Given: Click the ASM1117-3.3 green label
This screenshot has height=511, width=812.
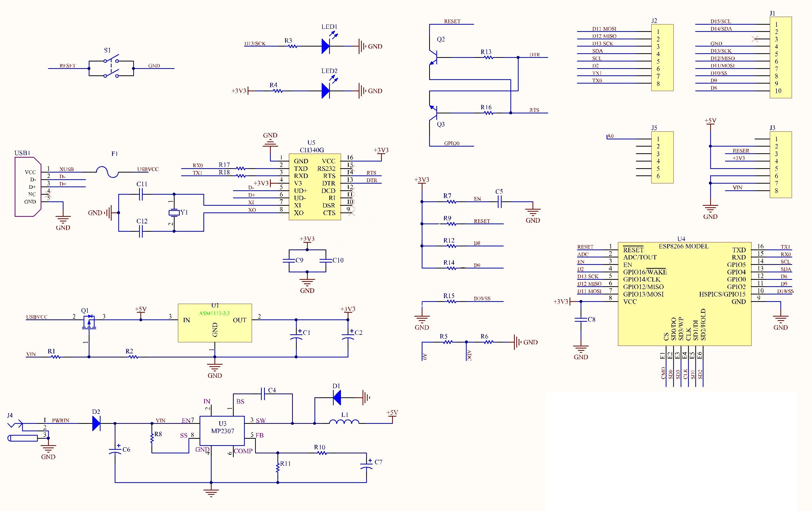Looking at the screenshot, I should click(214, 313).
